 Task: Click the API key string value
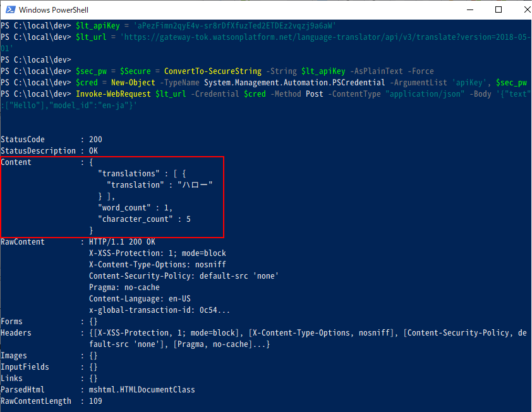(235, 26)
